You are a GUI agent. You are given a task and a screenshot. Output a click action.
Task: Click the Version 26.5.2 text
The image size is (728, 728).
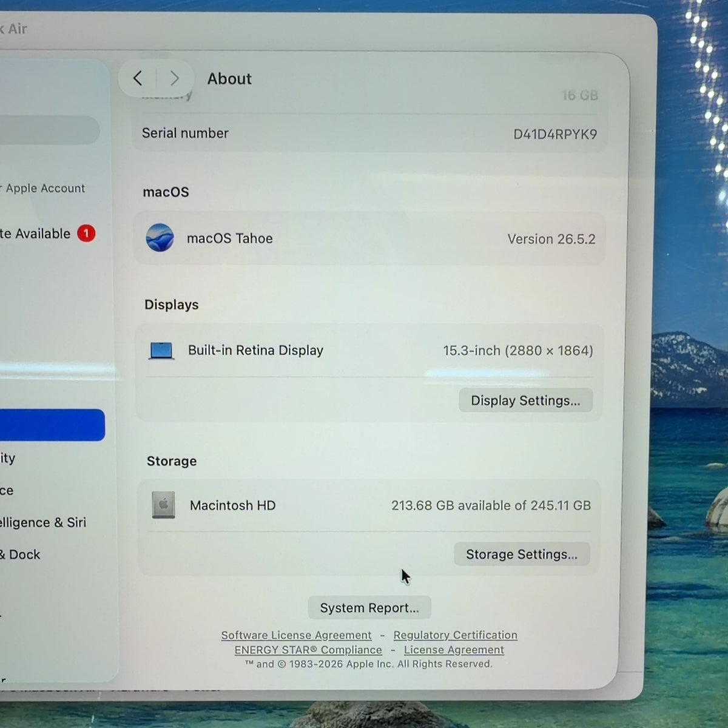pos(551,239)
